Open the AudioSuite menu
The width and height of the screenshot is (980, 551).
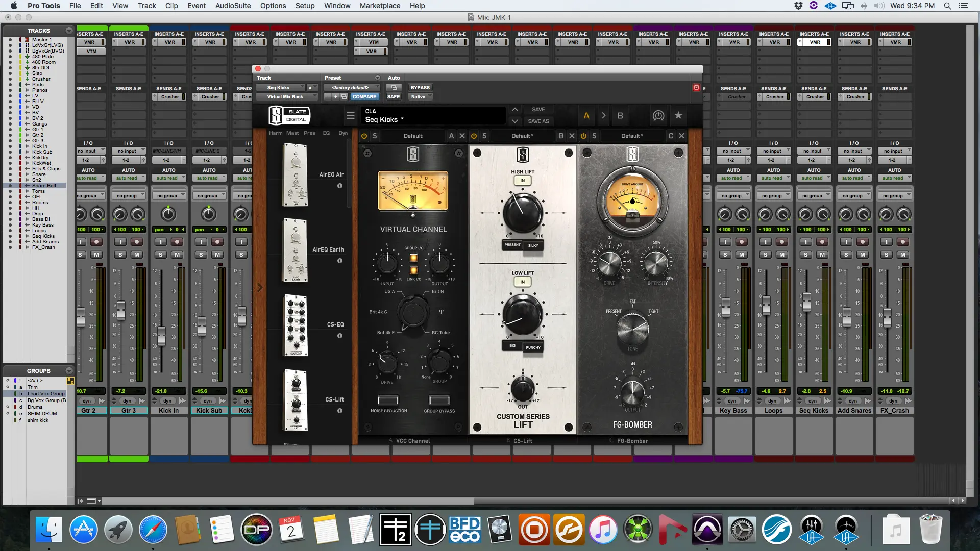tap(233, 6)
